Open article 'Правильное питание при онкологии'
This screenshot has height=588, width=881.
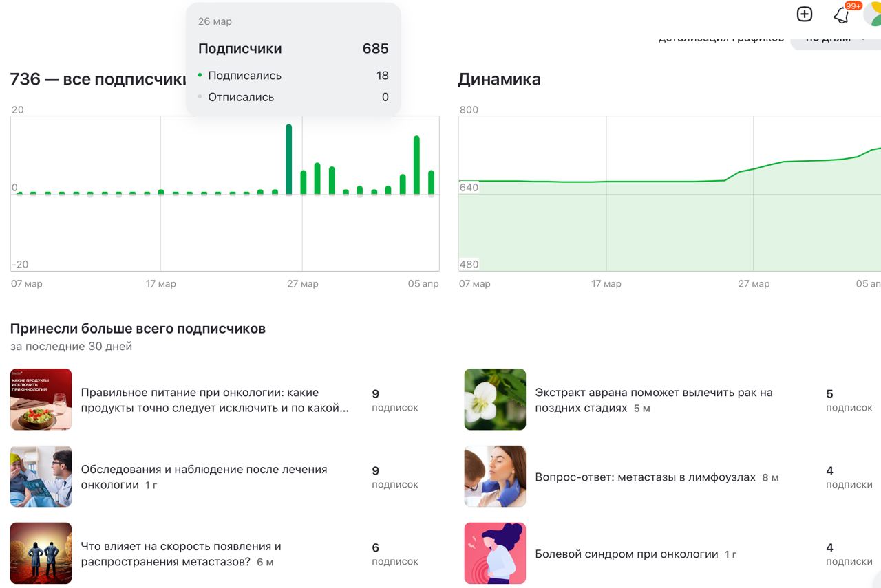(215, 400)
